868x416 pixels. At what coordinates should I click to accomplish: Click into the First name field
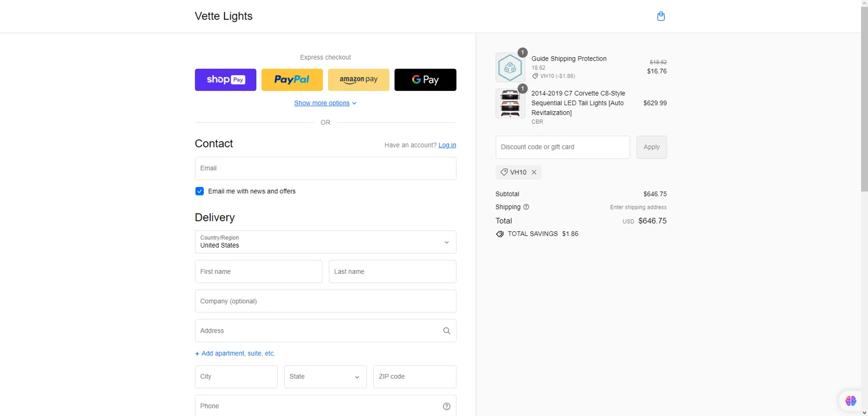[259, 271]
